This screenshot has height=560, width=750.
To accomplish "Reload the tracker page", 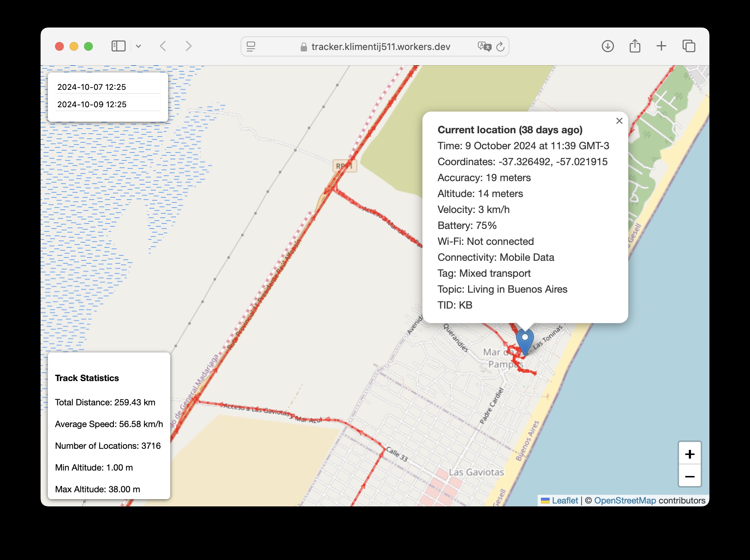I will tap(500, 46).
